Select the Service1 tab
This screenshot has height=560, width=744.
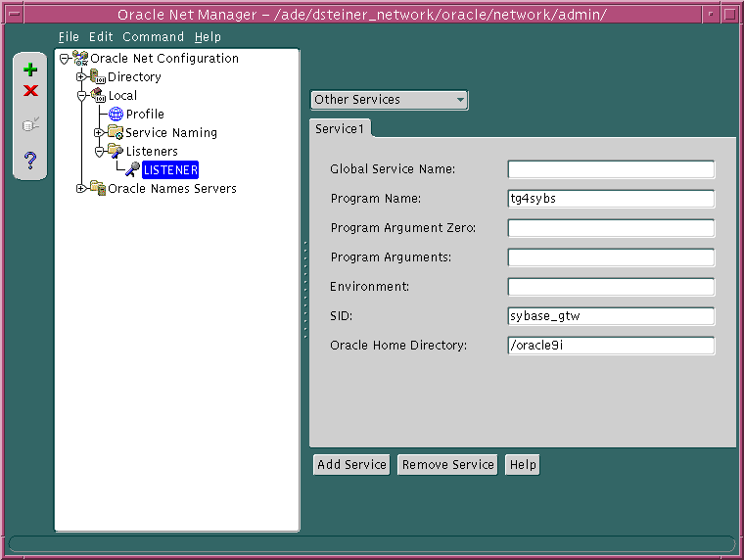point(339,129)
